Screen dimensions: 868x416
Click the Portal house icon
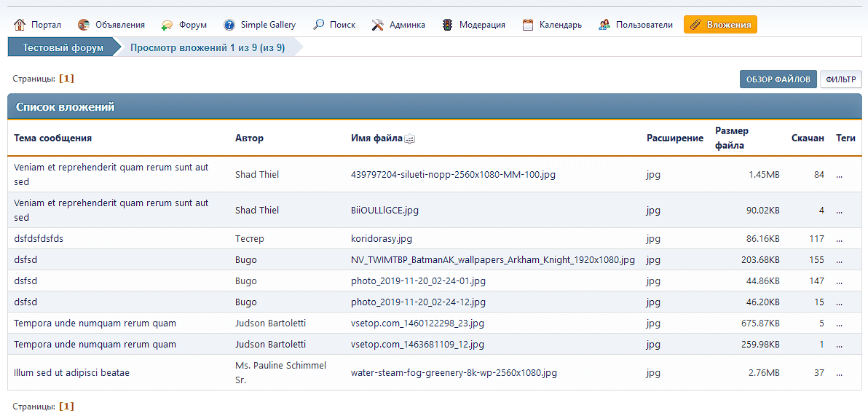pos(20,25)
